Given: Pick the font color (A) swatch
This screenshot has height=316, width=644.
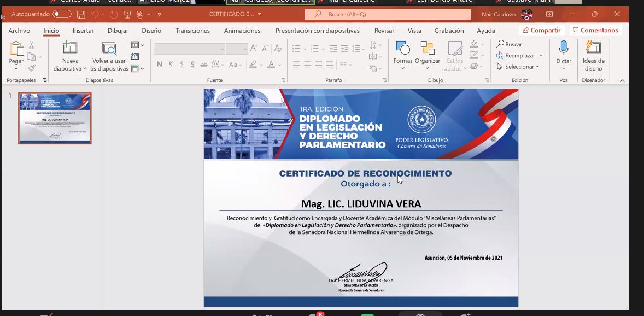Looking at the screenshot, I should 271,64.
